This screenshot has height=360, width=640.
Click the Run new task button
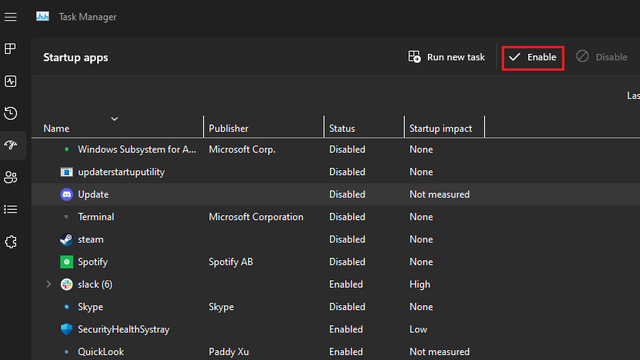(x=447, y=57)
